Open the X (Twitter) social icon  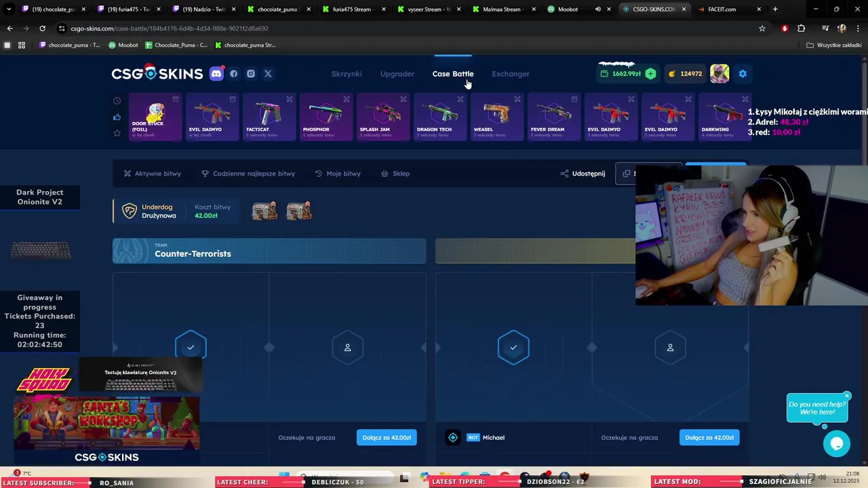(x=268, y=74)
